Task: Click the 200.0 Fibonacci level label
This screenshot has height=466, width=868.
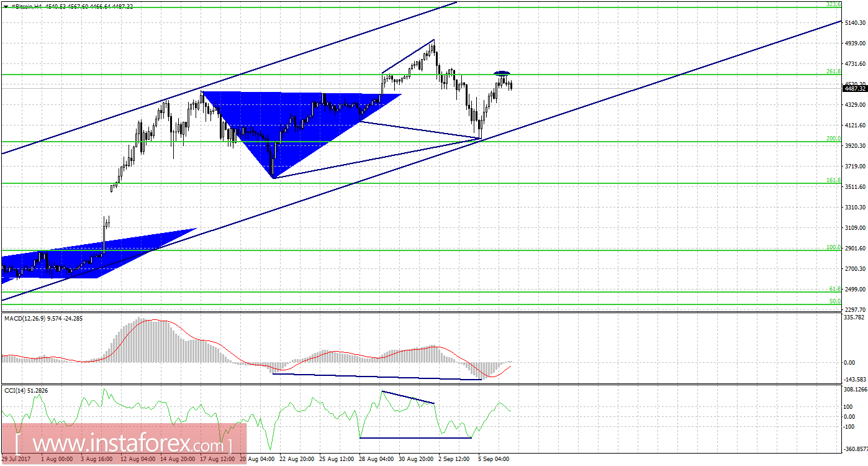Action: [833, 139]
